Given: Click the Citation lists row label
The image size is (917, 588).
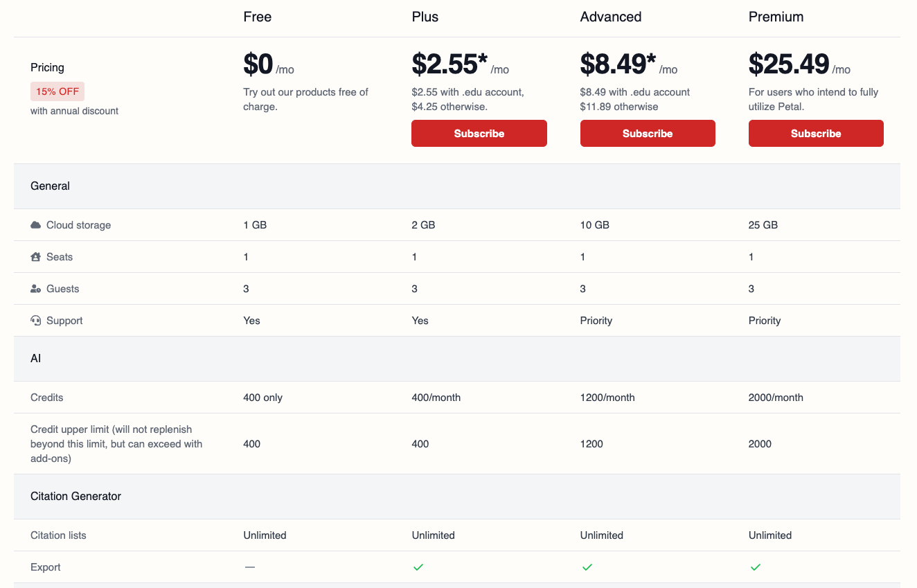Looking at the screenshot, I should tap(58, 535).
